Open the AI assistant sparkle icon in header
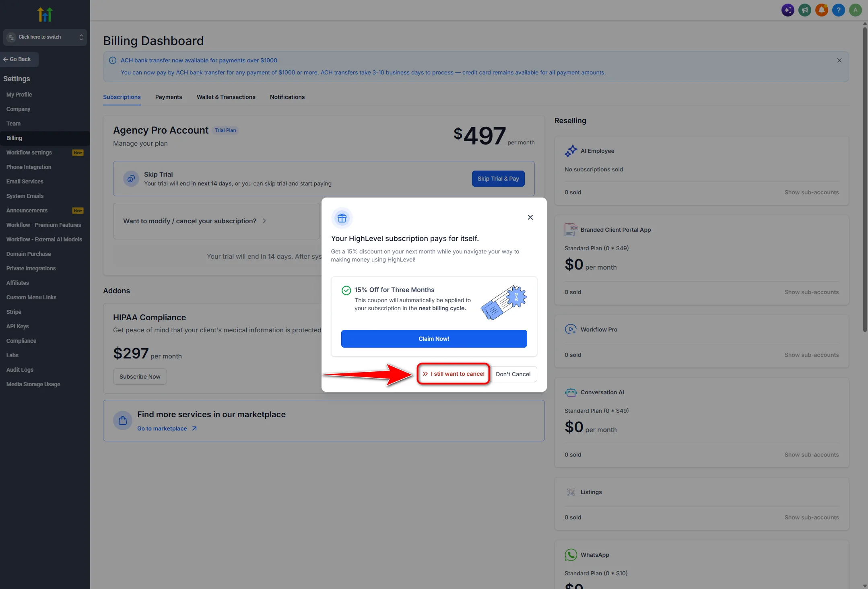Screen dimensions: 868x589 coord(788,10)
